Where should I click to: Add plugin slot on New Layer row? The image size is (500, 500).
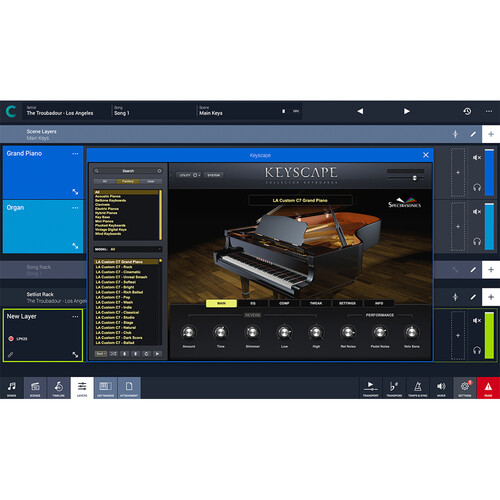[x=458, y=335]
